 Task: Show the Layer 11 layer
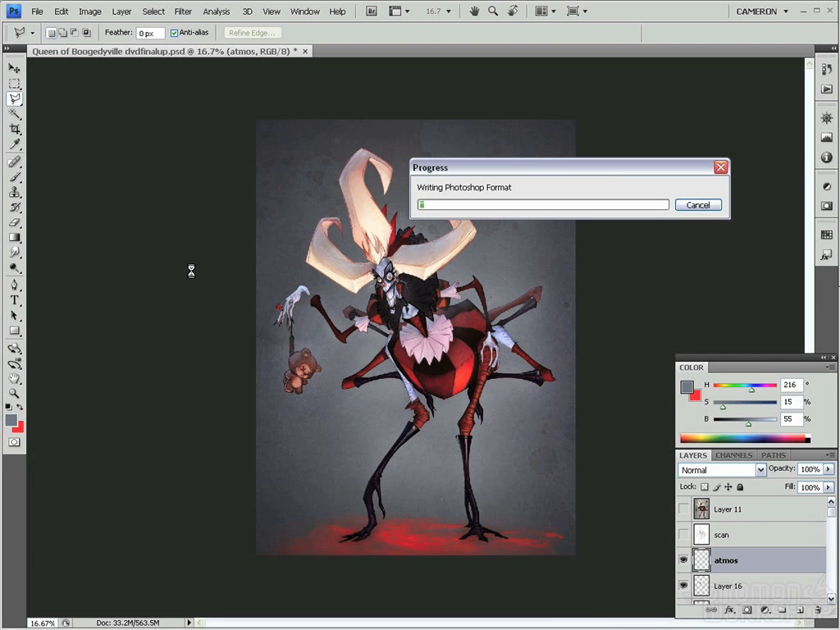point(683,509)
